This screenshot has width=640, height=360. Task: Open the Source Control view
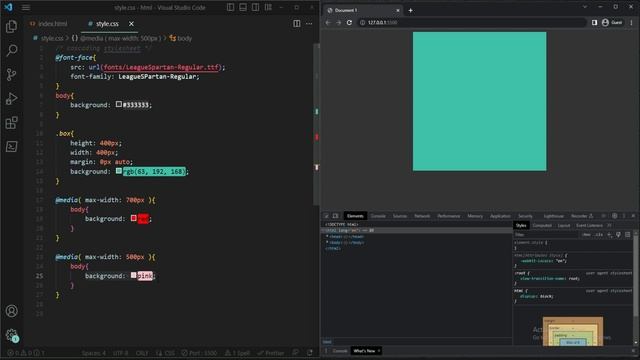click(11, 74)
